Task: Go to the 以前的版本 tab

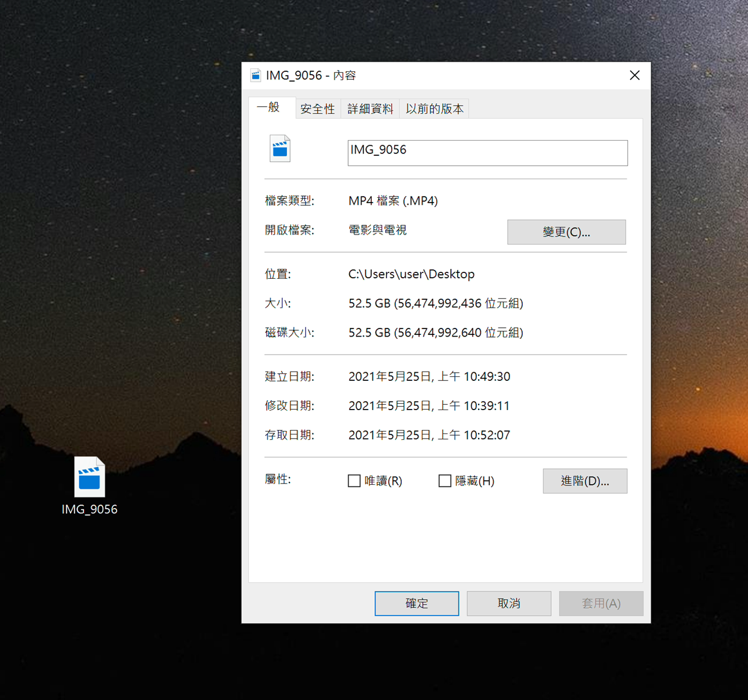Action: click(x=434, y=109)
